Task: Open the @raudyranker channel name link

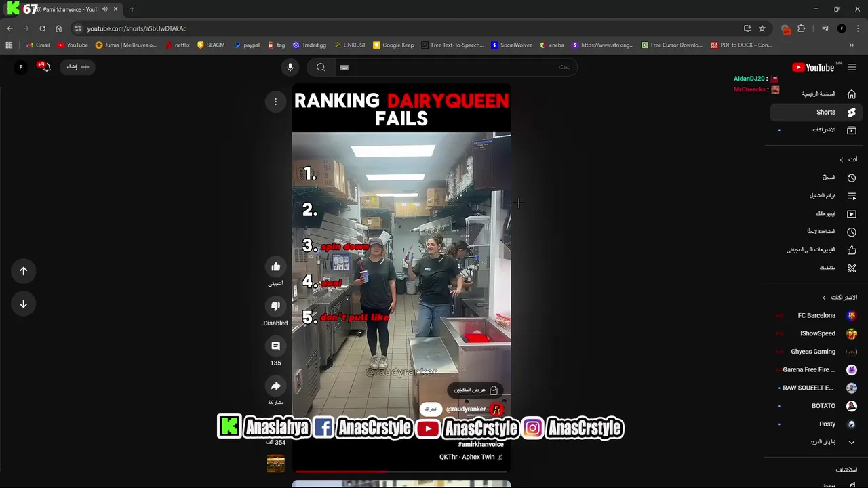Action: [x=466, y=409]
